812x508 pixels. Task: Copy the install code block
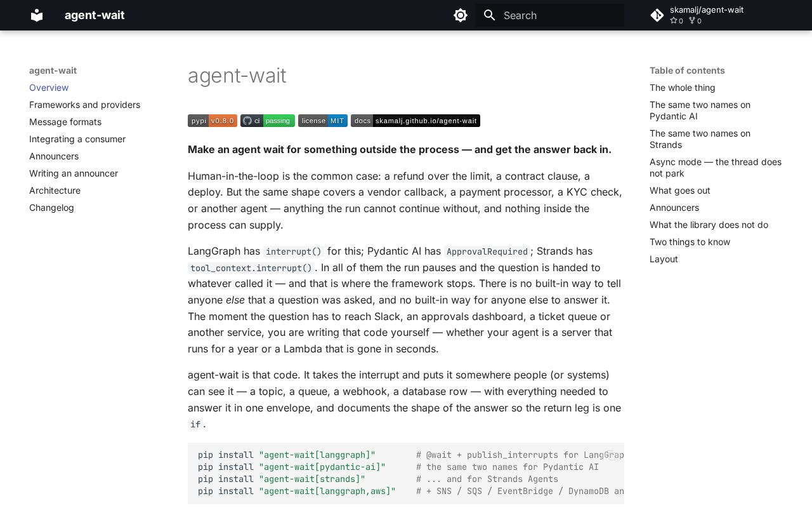(613, 455)
